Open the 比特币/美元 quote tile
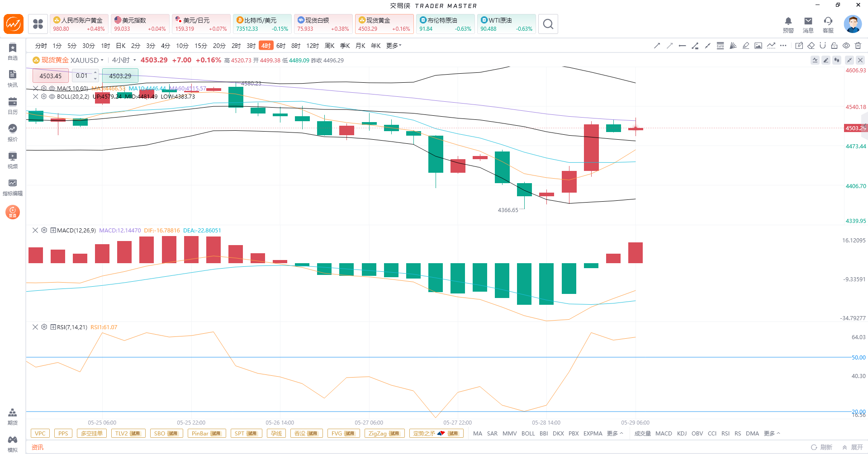This screenshot has width=868, height=454. point(262,24)
